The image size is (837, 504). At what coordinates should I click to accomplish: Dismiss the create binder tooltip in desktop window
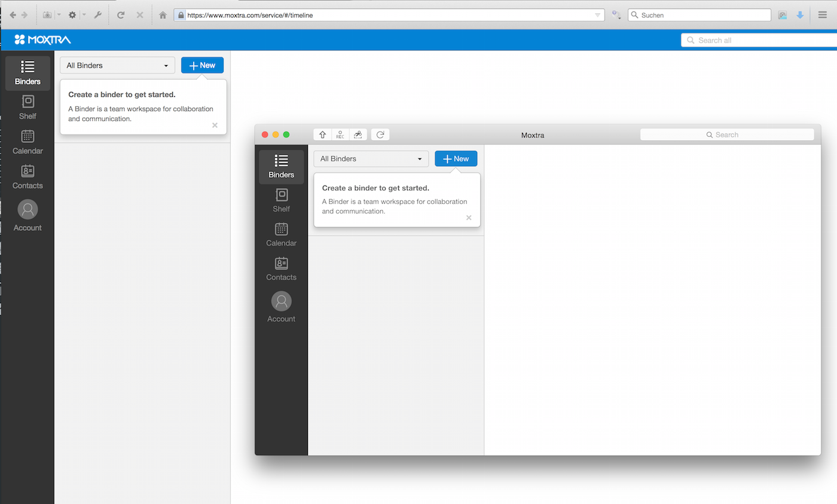[469, 218]
